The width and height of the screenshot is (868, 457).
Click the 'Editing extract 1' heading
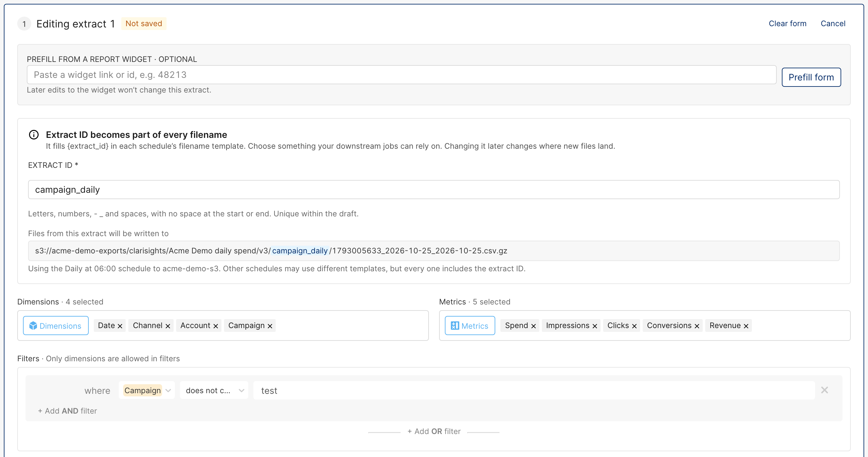[x=76, y=24]
